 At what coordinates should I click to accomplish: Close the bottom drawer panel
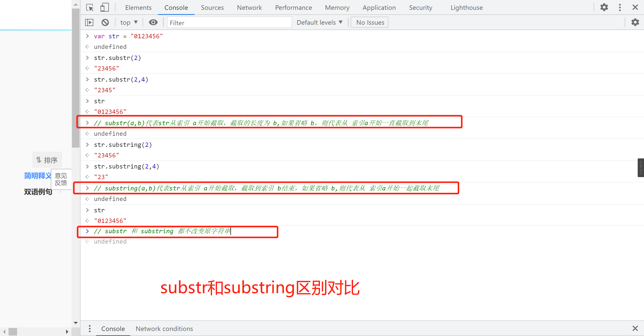pos(635,328)
